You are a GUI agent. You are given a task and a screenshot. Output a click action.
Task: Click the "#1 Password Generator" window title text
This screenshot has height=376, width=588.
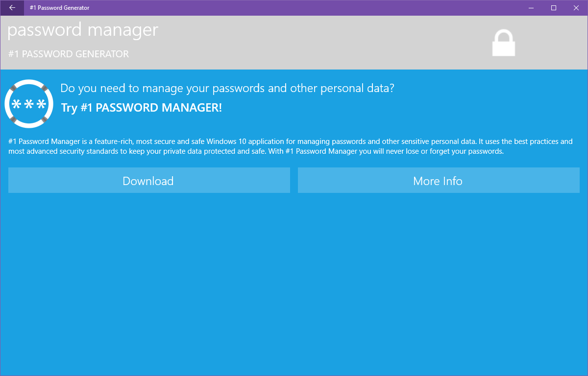point(59,8)
